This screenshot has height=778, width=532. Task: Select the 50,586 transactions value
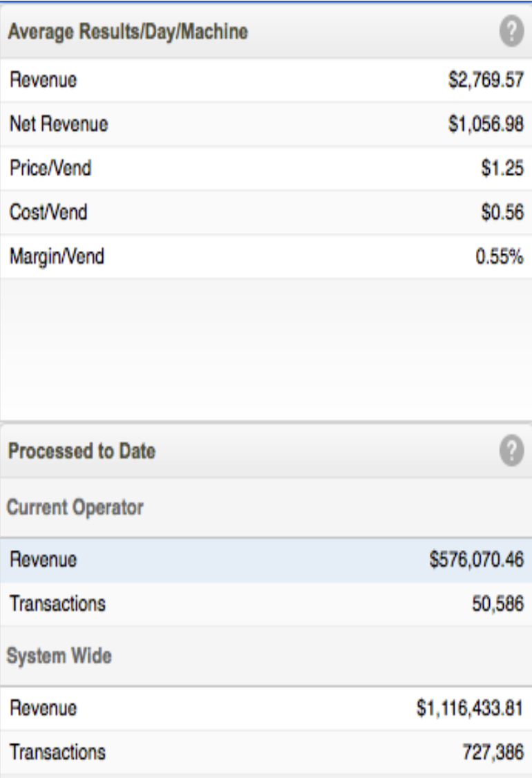497,604
